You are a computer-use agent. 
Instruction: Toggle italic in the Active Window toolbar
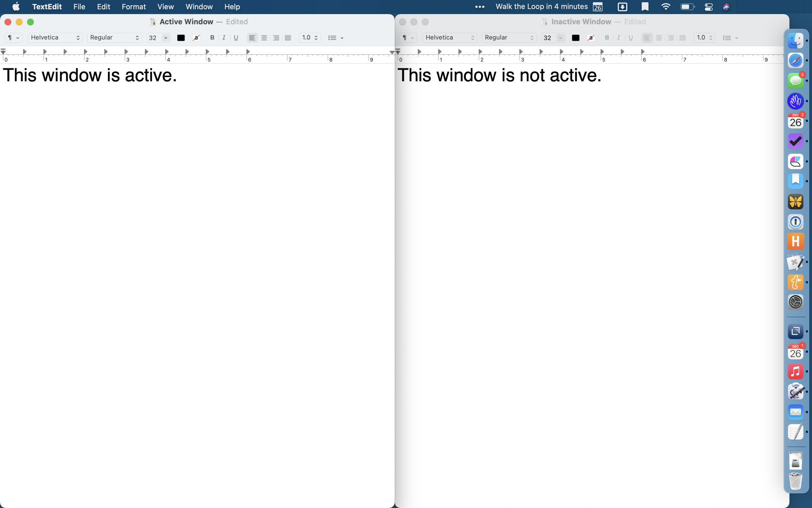pyautogui.click(x=223, y=38)
